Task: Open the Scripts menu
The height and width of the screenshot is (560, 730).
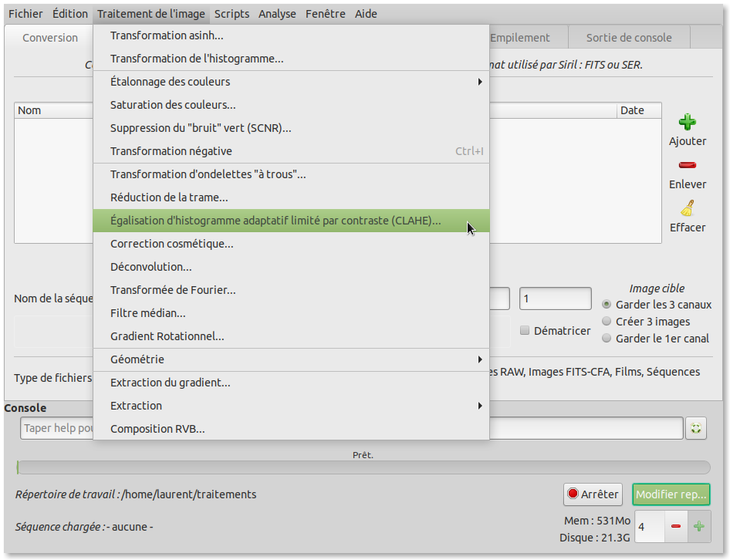Action: point(232,14)
